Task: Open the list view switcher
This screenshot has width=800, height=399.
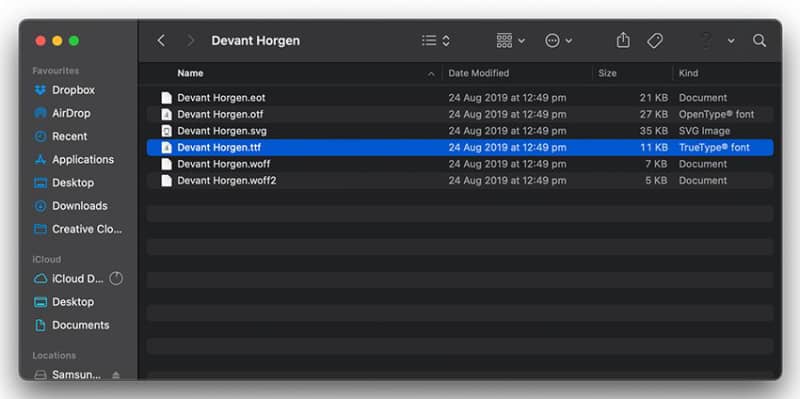Action: 436,41
